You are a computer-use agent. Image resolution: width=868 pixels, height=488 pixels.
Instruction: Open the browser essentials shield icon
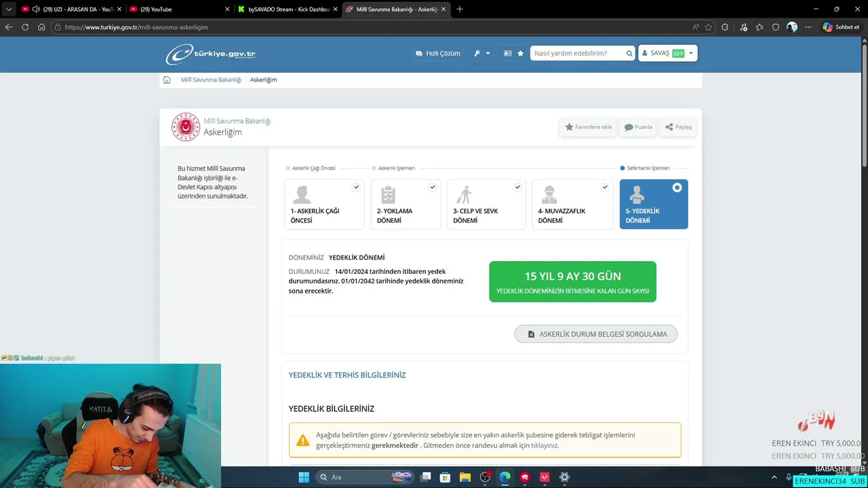[x=776, y=27]
